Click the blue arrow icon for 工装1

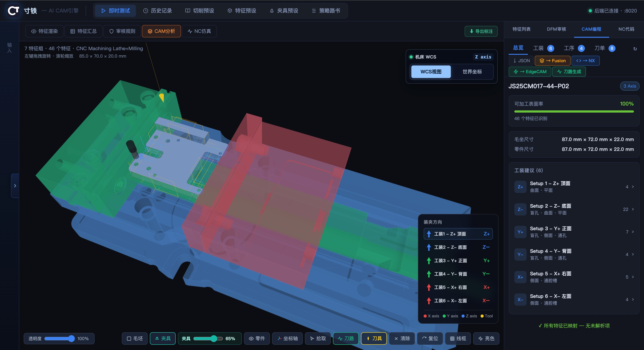click(x=429, y=234)
